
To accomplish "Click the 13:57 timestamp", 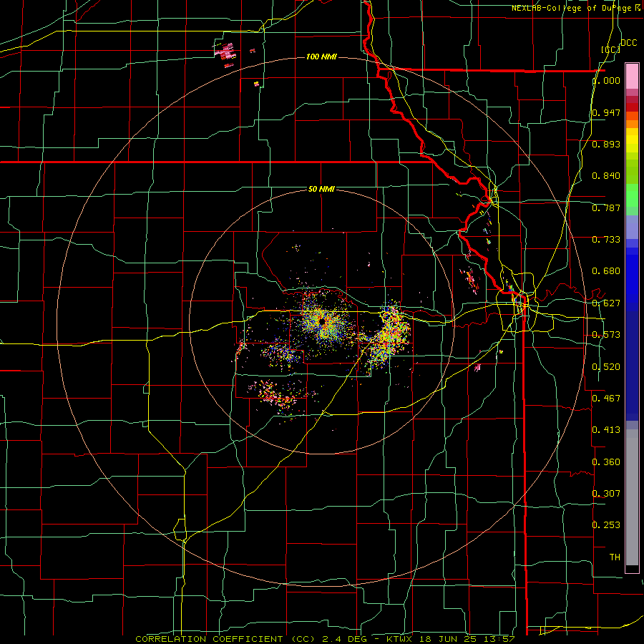I will (x=499, y=639).
